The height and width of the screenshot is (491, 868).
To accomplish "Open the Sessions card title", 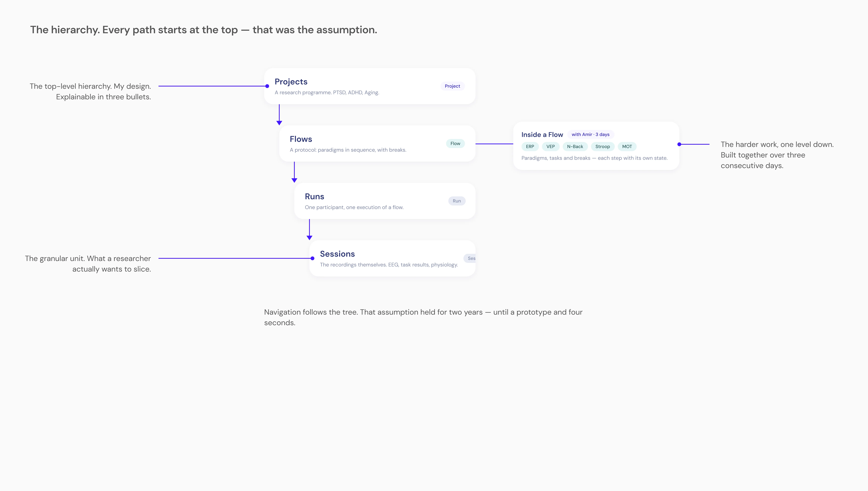I will tap(337, 254).
